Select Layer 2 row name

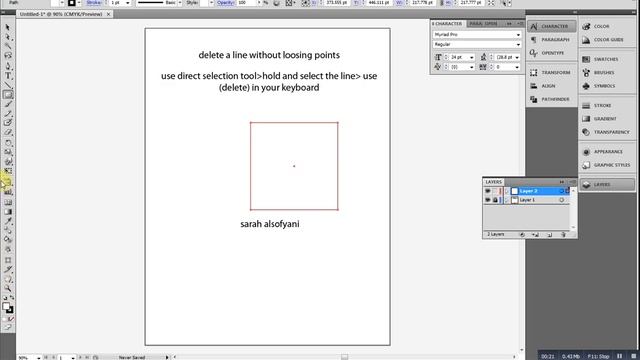[x=528, y=191]
